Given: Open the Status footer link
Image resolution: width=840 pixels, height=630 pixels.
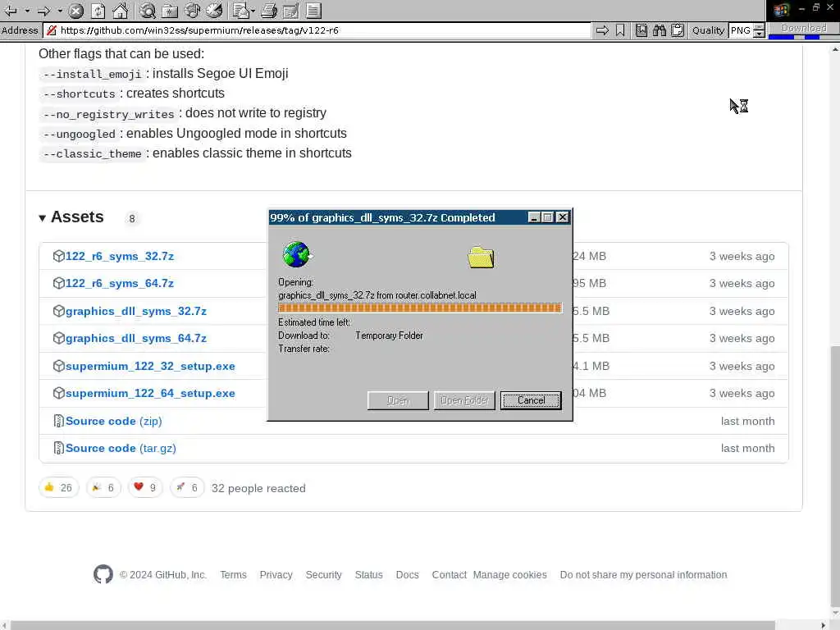Looking at the screenshot, I should [368, 574].
